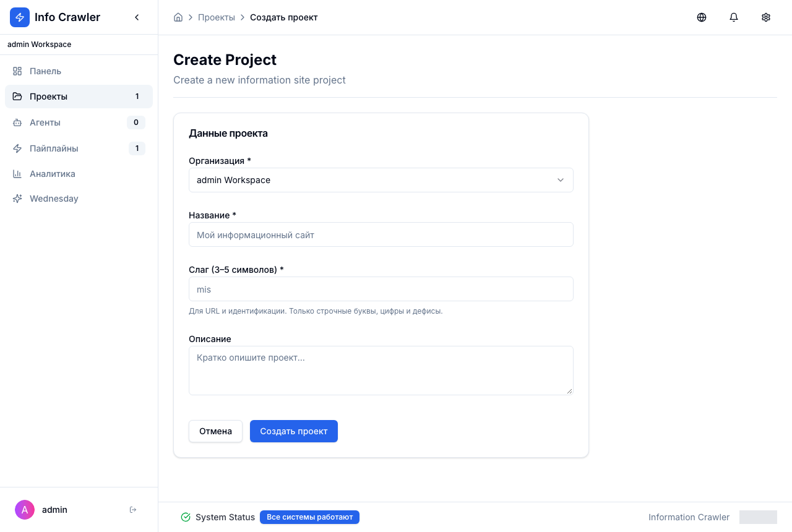
Task: Click the Создать проект button
Action: (x=294, y=431)
